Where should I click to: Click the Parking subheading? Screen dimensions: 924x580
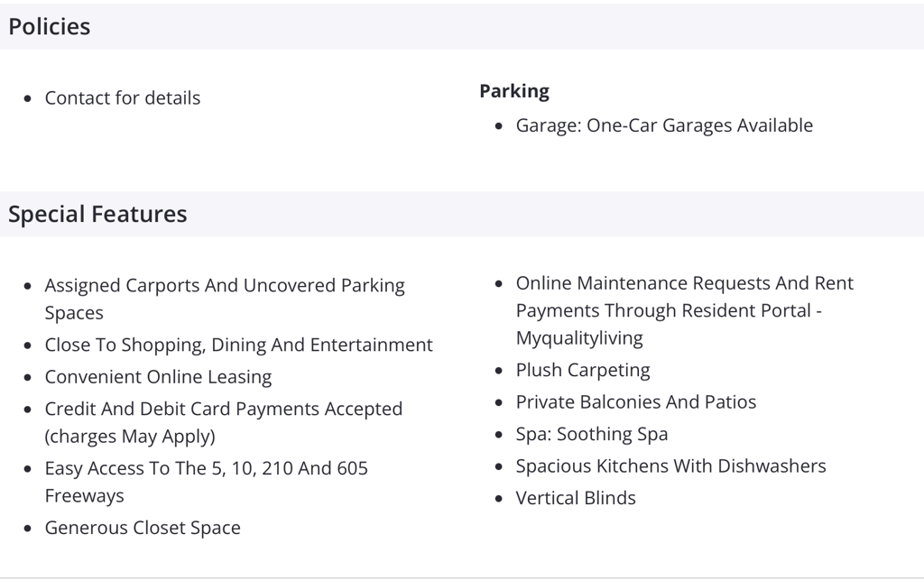(513, 91)
